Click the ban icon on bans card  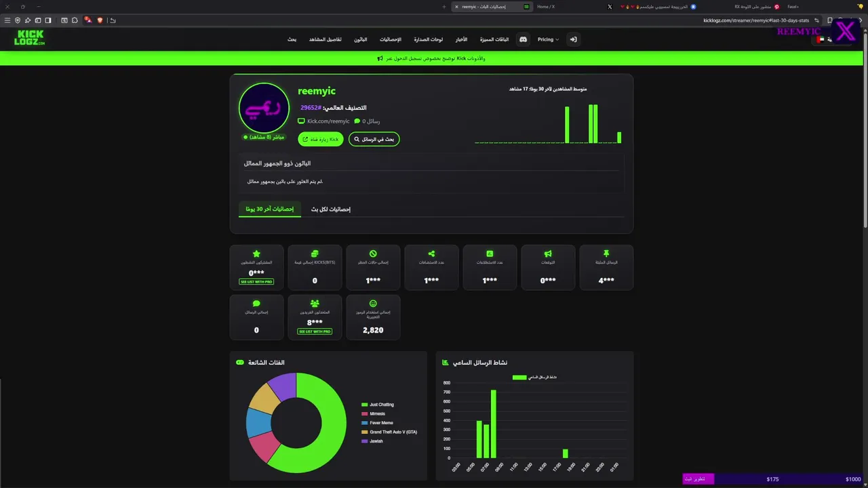coord(373,253)
